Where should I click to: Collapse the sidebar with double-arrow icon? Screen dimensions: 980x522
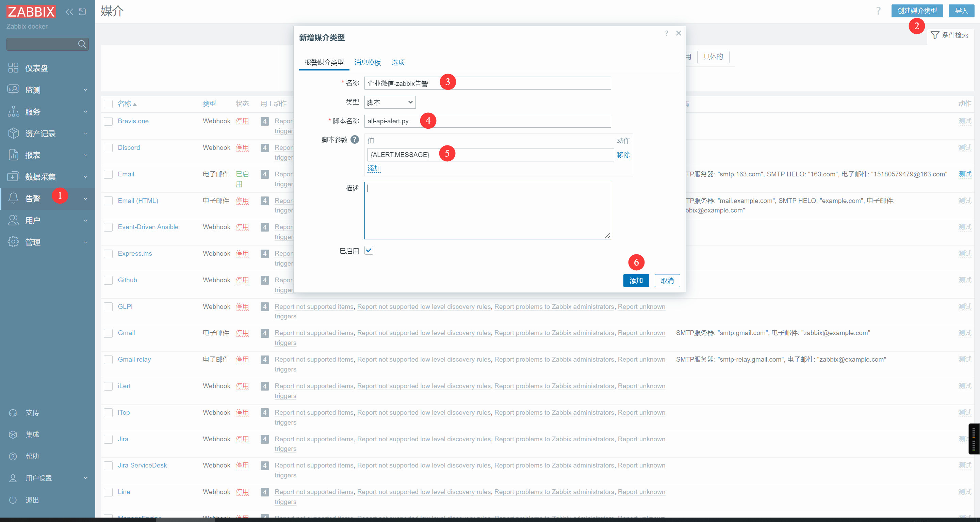(x=69, y=12)
